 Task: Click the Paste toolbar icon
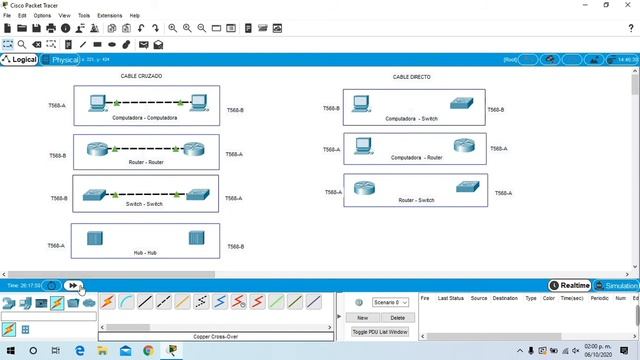click(x=127, y=28)
